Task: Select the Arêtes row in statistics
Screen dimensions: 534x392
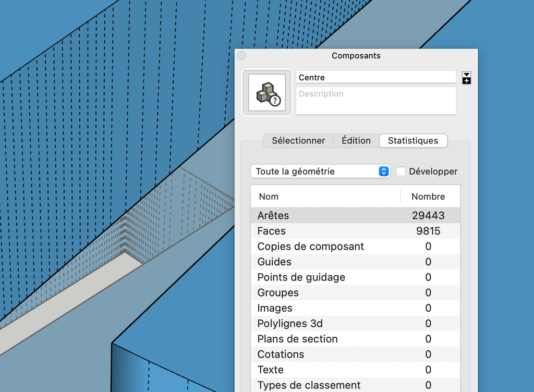Action: 355,215
